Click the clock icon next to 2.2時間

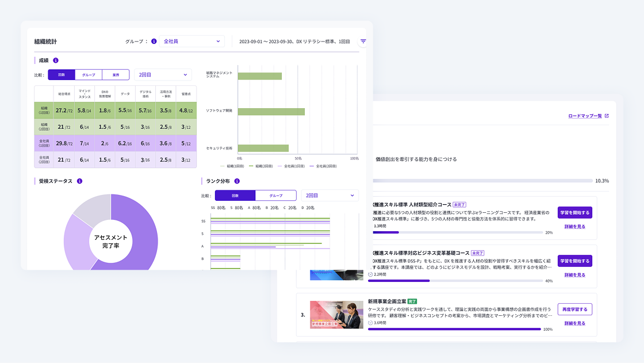click(x=370, y=274)
